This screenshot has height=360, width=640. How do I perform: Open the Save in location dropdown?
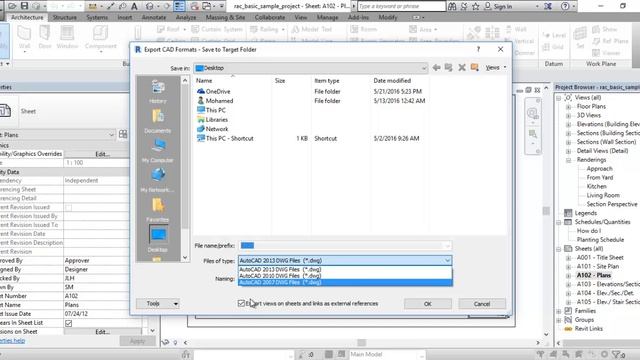tap(311, 68)
